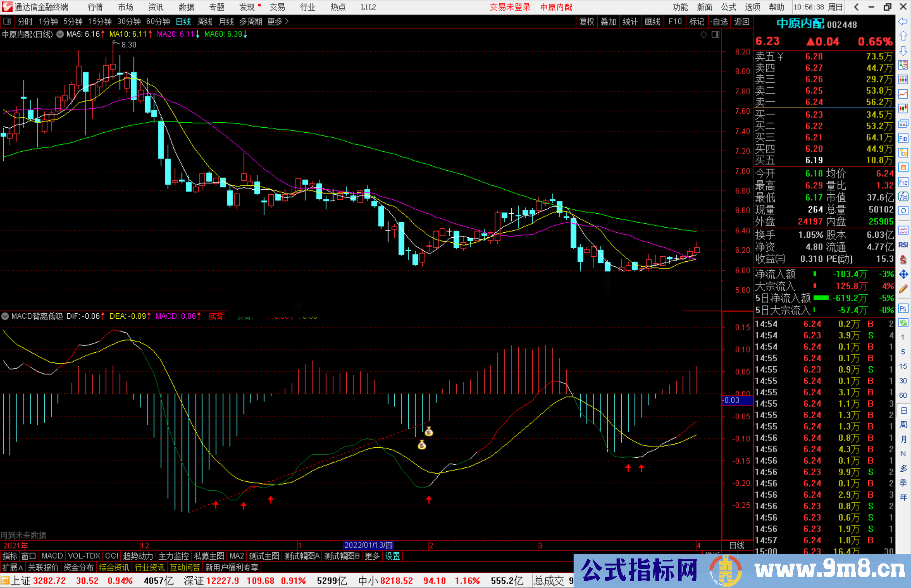Click the 2022/01/13 date marker on timeline
The width and height of the screenshot is (911, 588).
pos(368,545)
